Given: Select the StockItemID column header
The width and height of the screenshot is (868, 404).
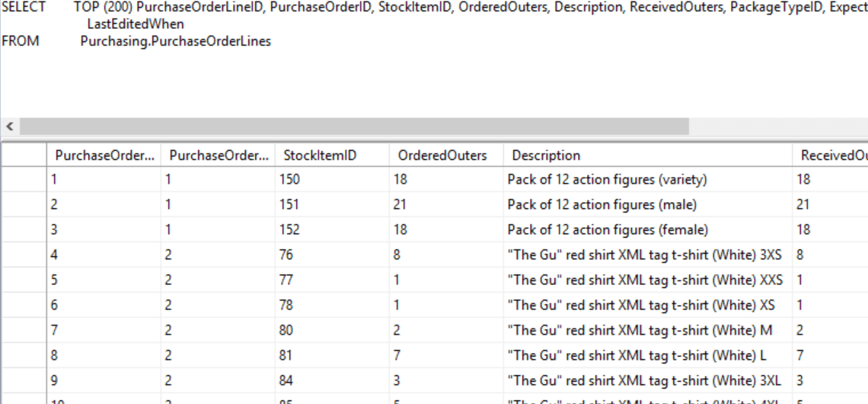Looking at the screenshot, I should 332,156.
